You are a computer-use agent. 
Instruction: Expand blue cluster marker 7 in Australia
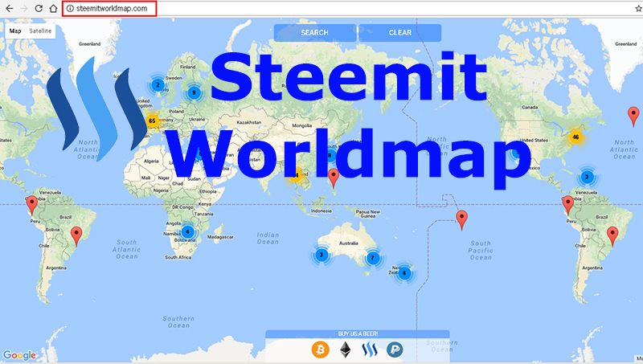(373, 258)
